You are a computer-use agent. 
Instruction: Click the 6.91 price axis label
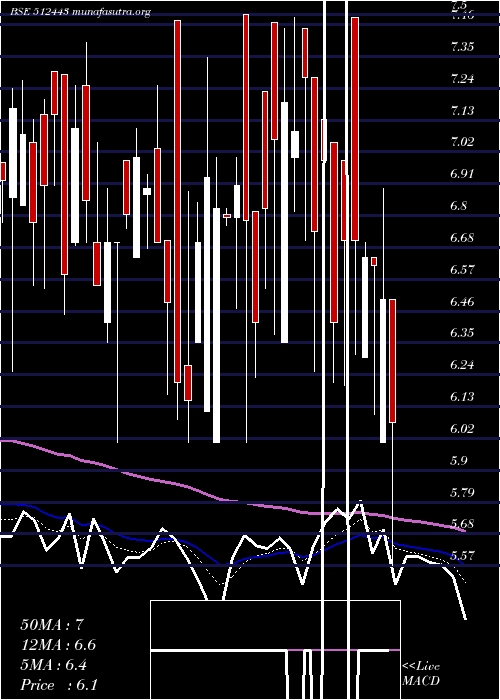point(463,174)
